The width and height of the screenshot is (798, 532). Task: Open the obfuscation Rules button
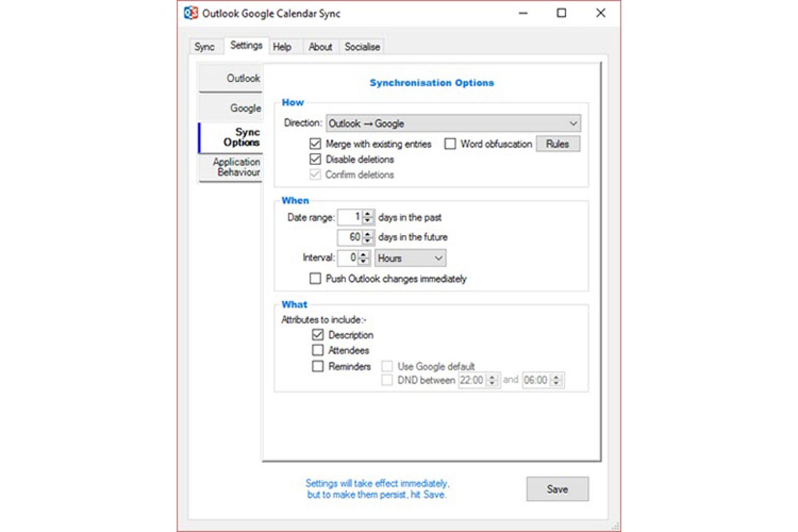[x=558, y=144]
